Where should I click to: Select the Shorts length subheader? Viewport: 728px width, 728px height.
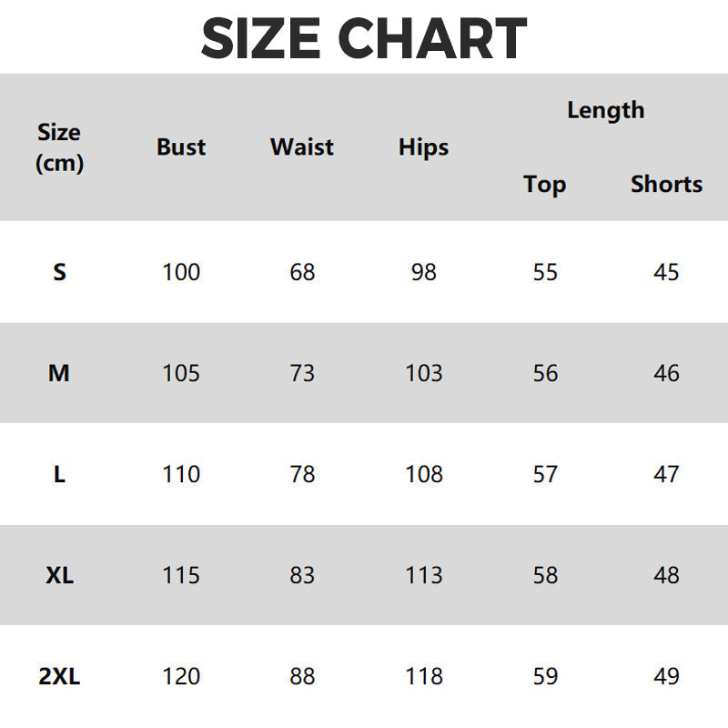coord(666,184)
